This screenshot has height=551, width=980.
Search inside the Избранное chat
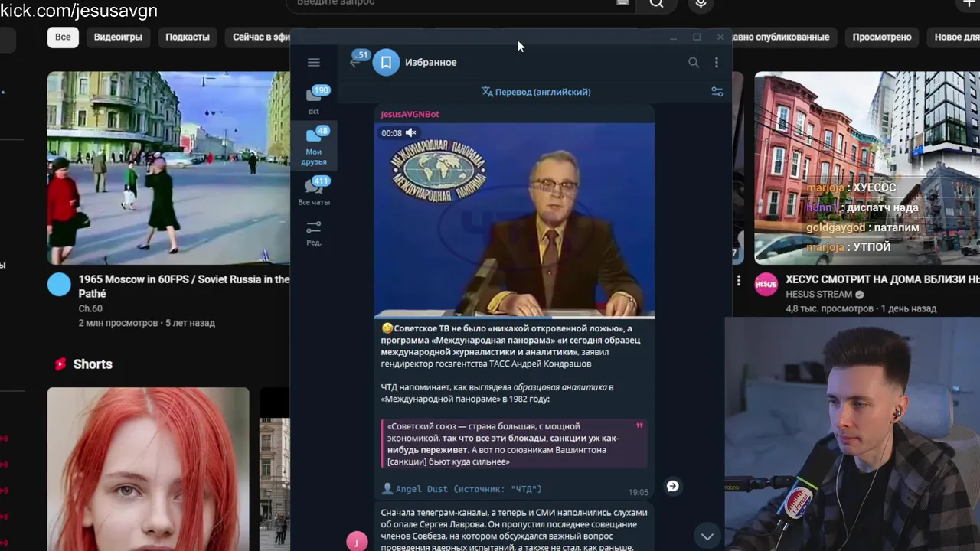coord(694,62)
